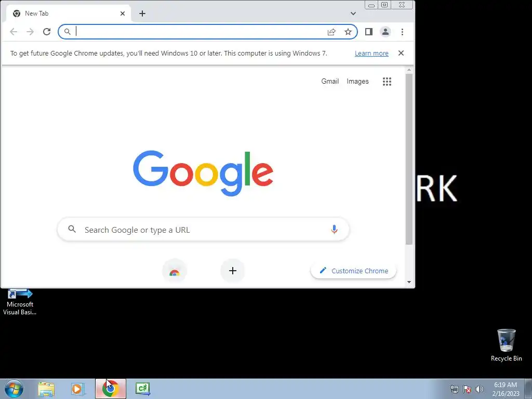Click Customize Chrome button
This screenshot has width=532, height=399.
tap(353, 271)
